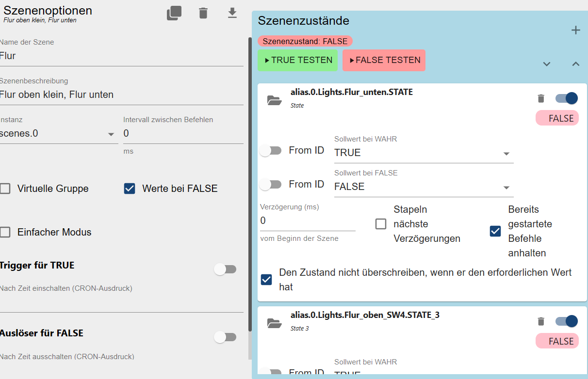This screenshot has width=588, height=379.
Task: Enable the Virtuelle Gruppe checkbox
Action: pyautogui.click(x=5, y=189)
